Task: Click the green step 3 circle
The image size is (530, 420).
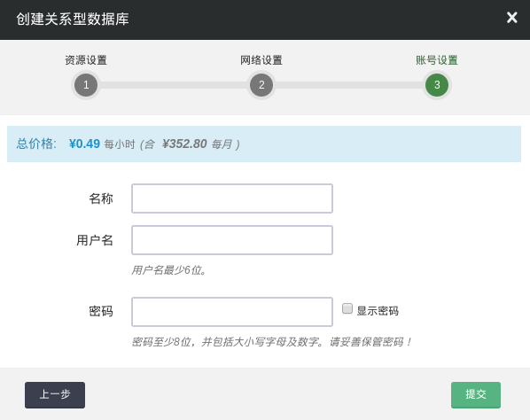Action: pyautogui.click(x=437, y=85)
